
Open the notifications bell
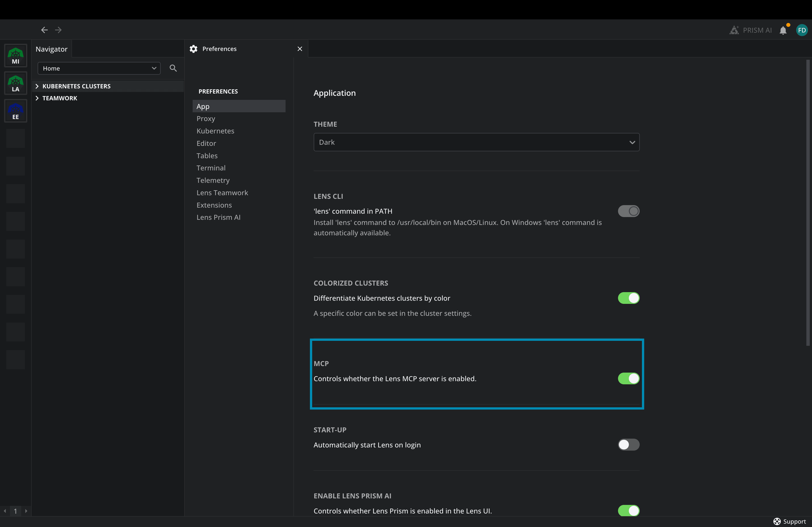coord(783,30)
